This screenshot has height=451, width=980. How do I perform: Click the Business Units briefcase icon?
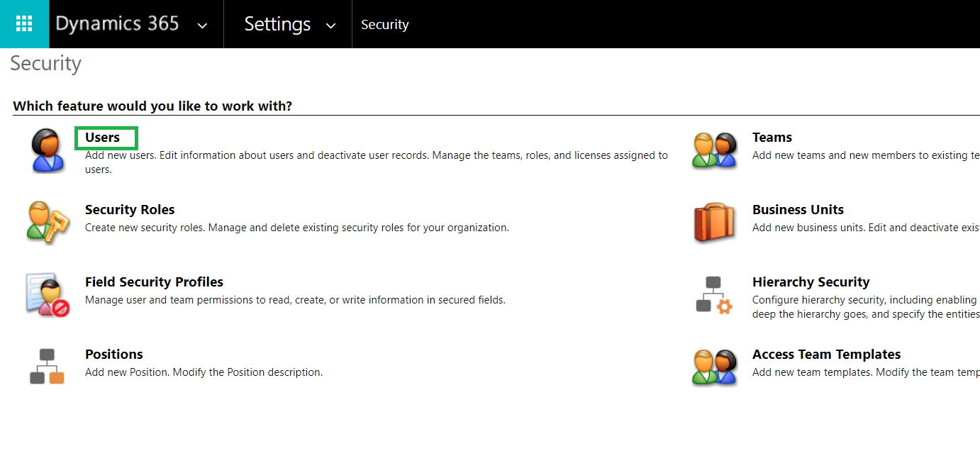point(715,223)
